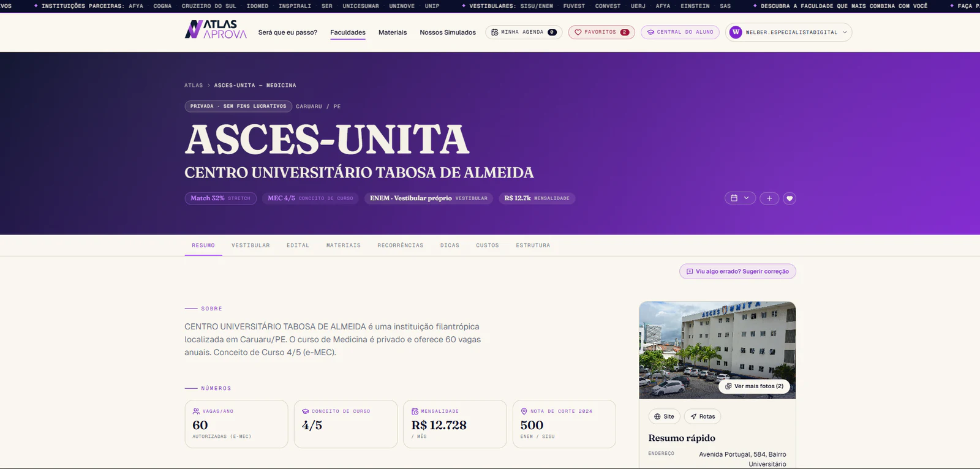
Task: Switch to the Estrutura tab
Action: [533, 246]
